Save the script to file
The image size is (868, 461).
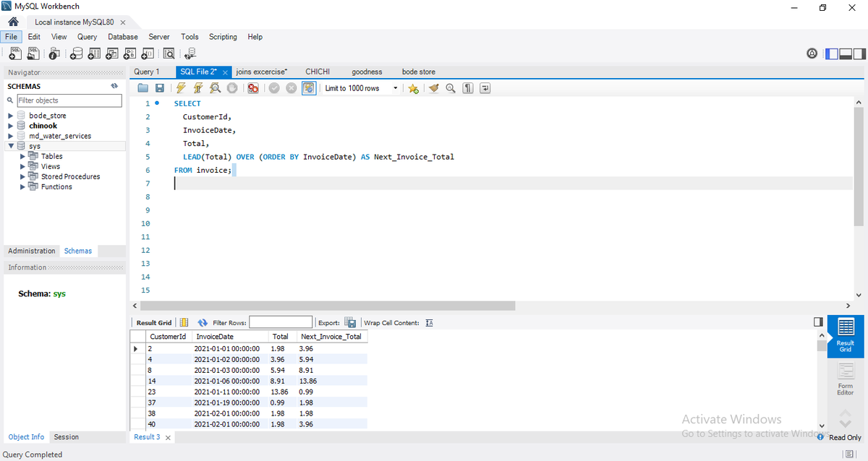[x=160, y=88]
